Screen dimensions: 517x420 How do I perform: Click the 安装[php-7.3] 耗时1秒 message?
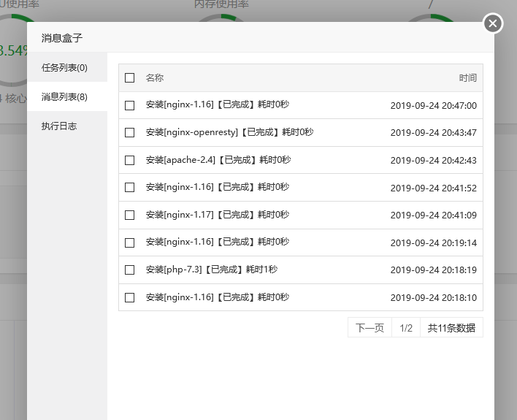click(212, 270)
